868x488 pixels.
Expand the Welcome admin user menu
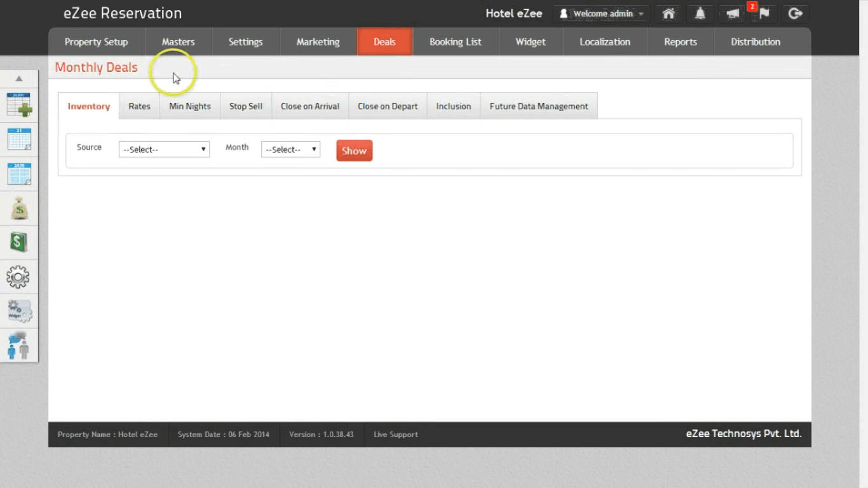[602, 13]
